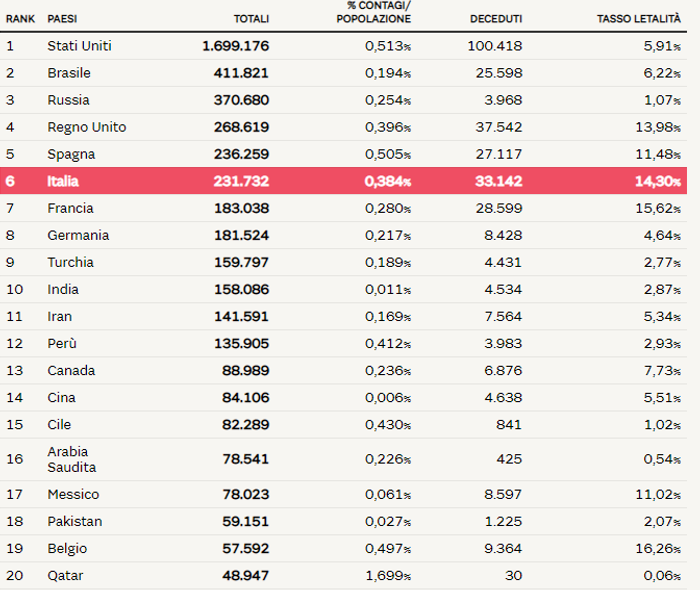Select the highlighted Italia country name
700x590 pixels.
pos(63,181)
